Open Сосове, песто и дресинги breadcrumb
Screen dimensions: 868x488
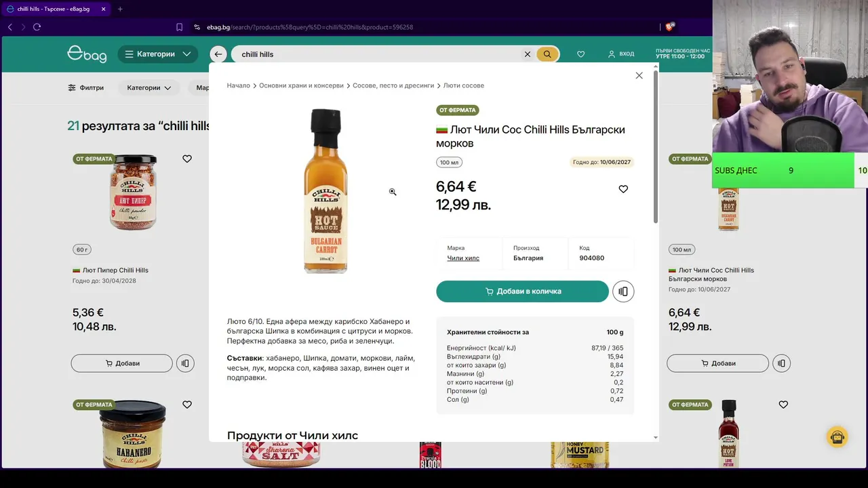pos(393,85)
